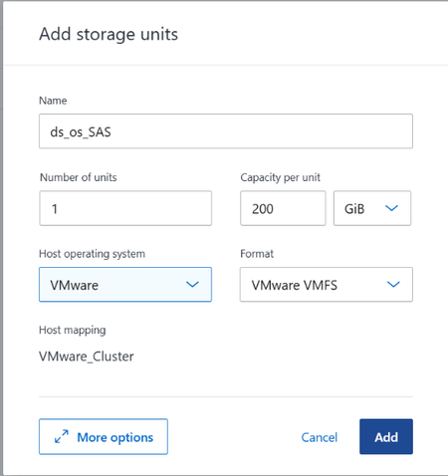Click the chevron inside the VMware host OS box
Screen dimensions: 448x476
192,285
